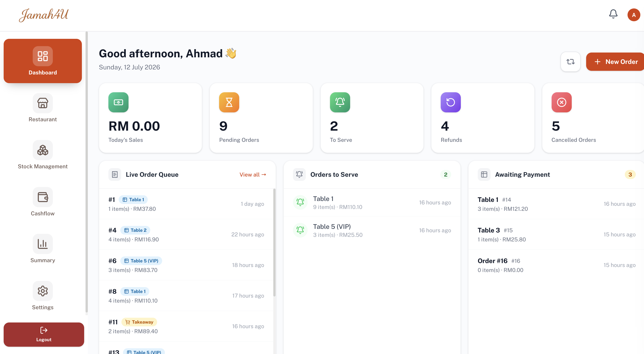
Task: Click the 2 To Serve card
Action: (x=372, y=118)
